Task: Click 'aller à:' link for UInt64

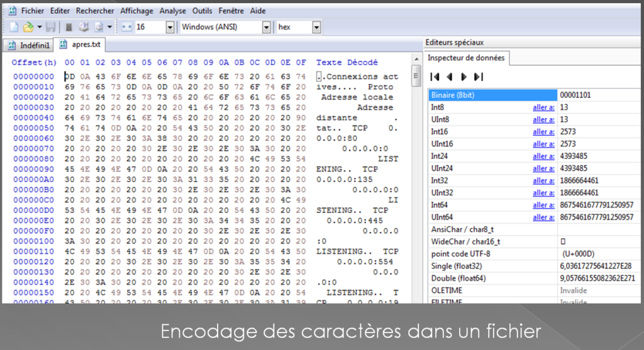Action: [x=543, y=217]
